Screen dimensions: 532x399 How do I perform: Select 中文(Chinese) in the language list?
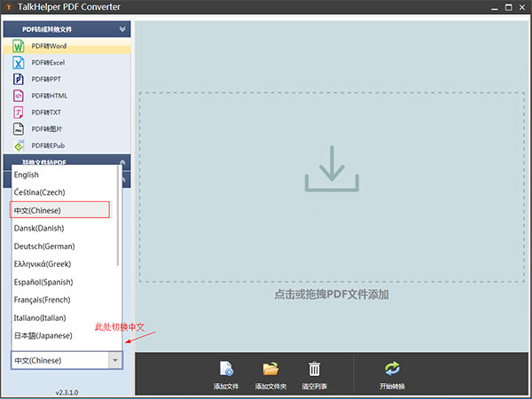[x=59, y=210]
